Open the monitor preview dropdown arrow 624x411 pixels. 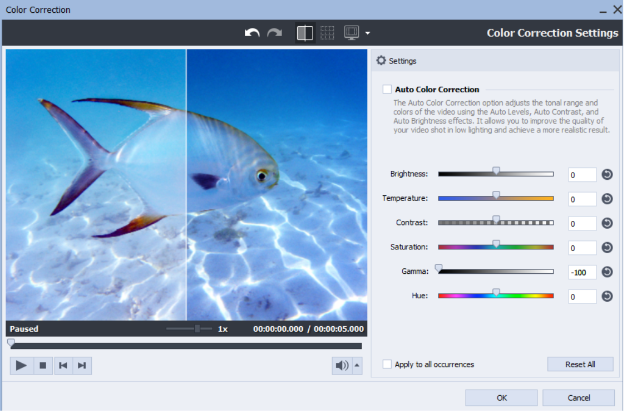[367, 34]
